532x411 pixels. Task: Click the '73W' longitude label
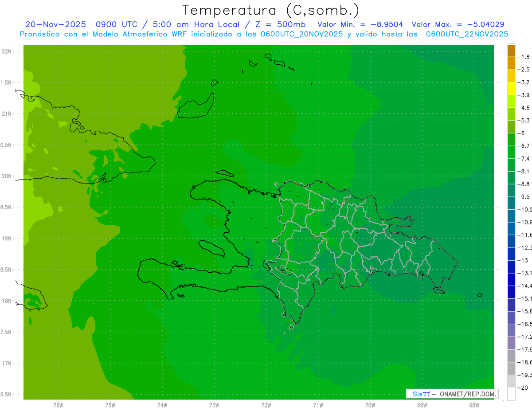(x=214, y=405)
